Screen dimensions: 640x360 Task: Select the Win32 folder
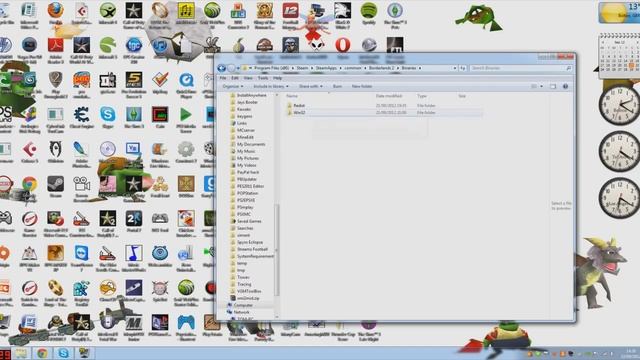click(x=384, y=113)
